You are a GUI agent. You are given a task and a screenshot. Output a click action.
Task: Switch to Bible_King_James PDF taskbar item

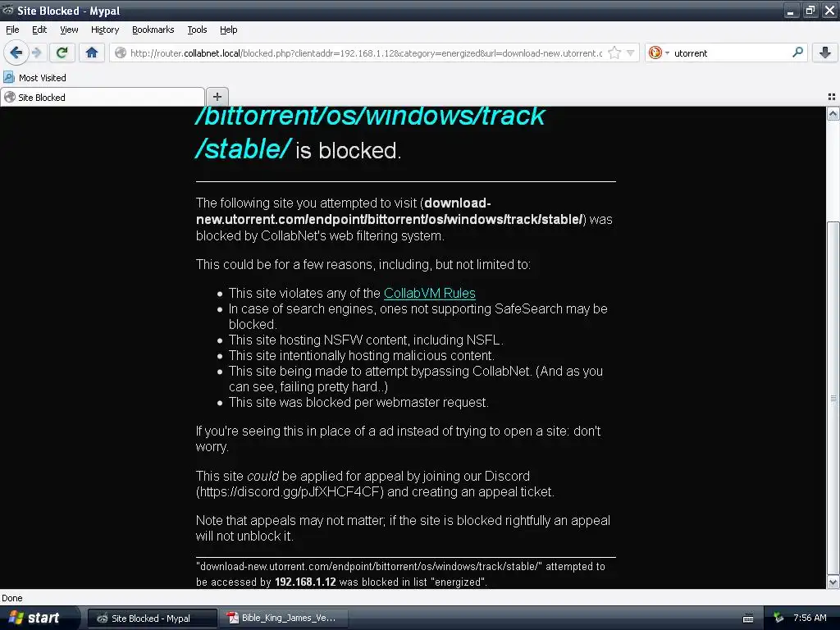click(284, 619)
